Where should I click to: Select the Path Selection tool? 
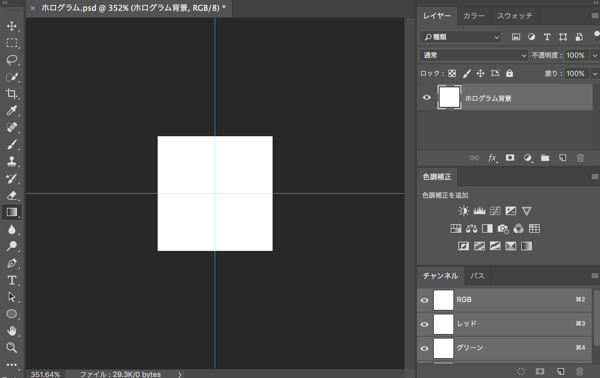point(11,297)
